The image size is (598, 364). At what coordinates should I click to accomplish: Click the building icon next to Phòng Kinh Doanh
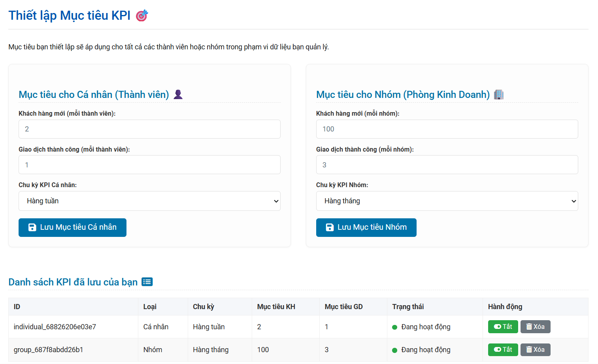click(499, 94)
